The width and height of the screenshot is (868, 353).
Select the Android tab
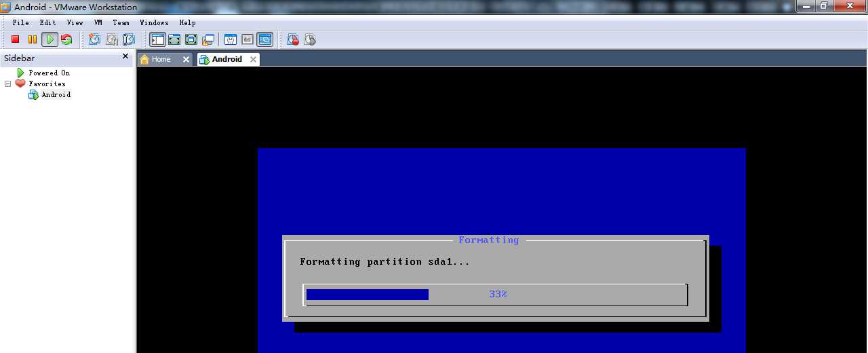click(x=226, y=59)
